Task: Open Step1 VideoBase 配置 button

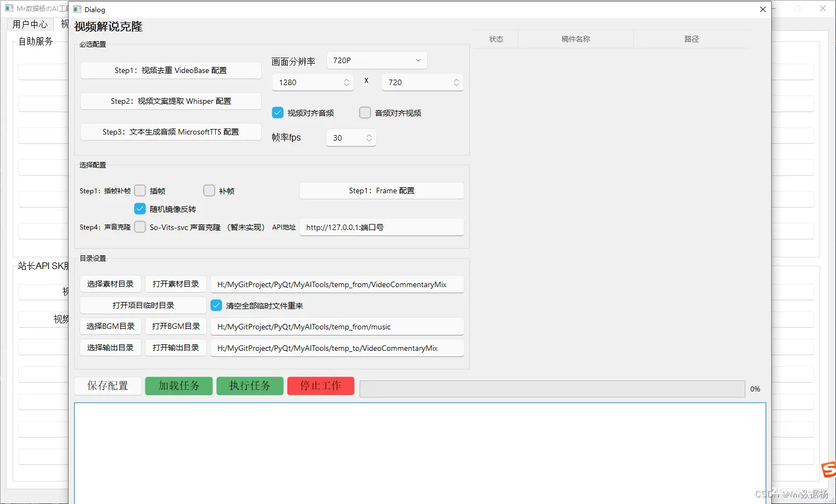Action: [x=171, y=70]
